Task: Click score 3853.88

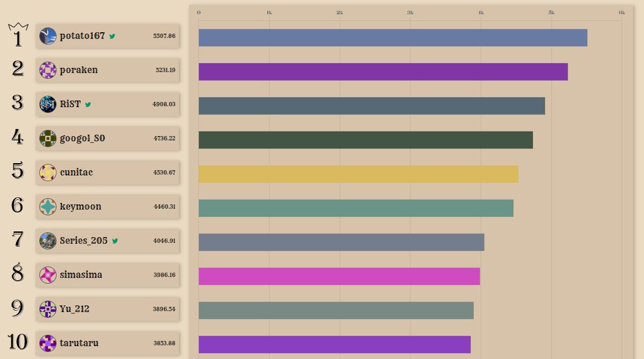Action: click(x=164, y=343)
